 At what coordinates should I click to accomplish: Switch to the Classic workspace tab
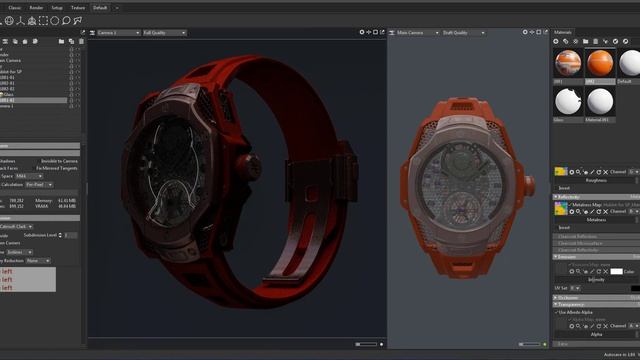pyautogui.click(x=14, y=8)
